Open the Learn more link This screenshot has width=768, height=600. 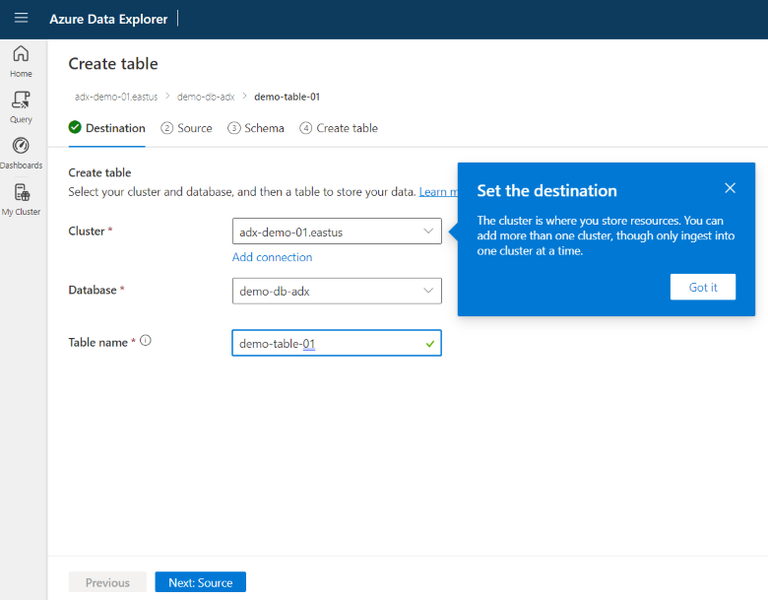point(438,192)
